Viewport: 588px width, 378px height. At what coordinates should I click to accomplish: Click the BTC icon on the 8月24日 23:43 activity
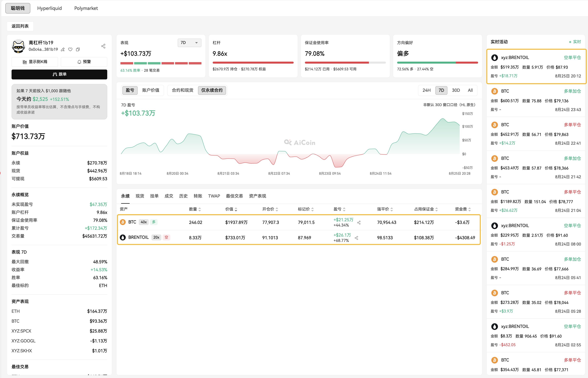pyautogui.click(x=495, y=91)
